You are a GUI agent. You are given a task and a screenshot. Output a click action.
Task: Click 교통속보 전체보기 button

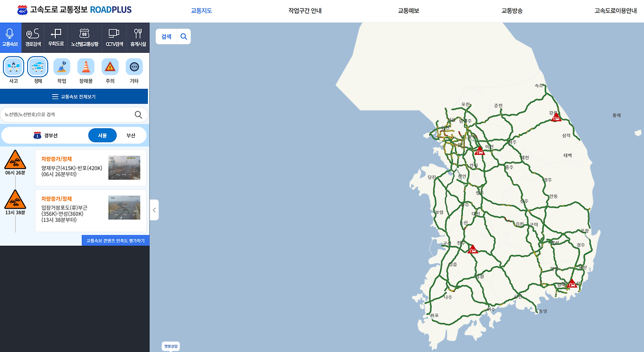tap(74, 97)
